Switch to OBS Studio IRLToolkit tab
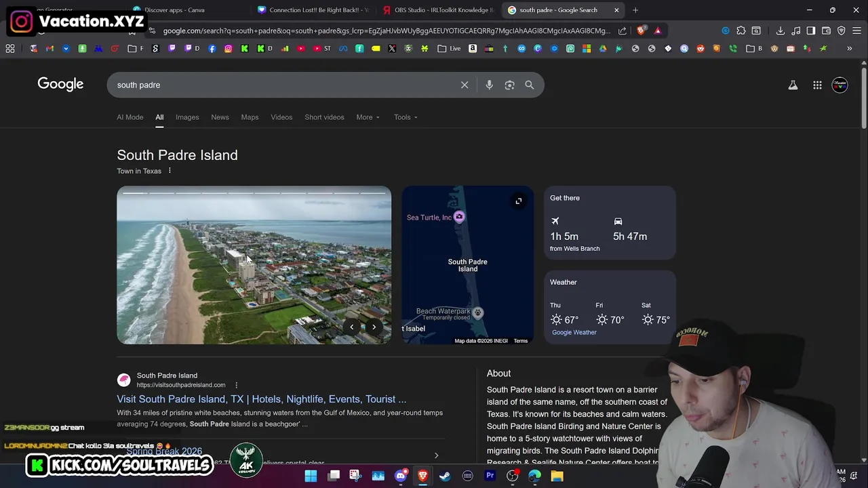Screen dimensions: 868x488 click(x=439, y=10)
